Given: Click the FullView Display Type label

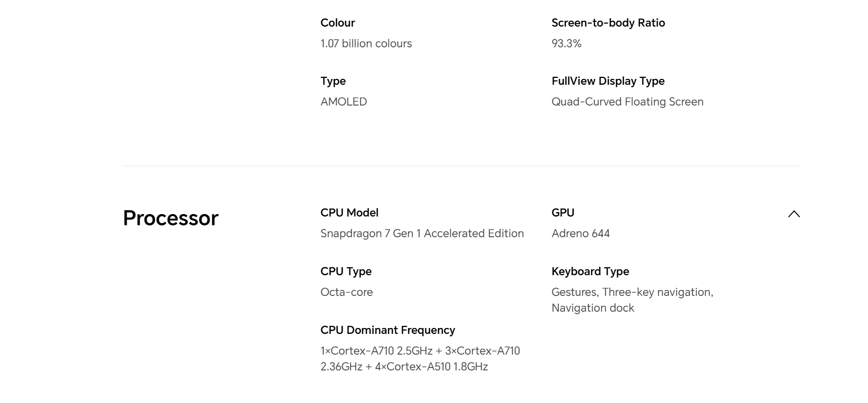Looking at the screenshot, I should (607, 81).
